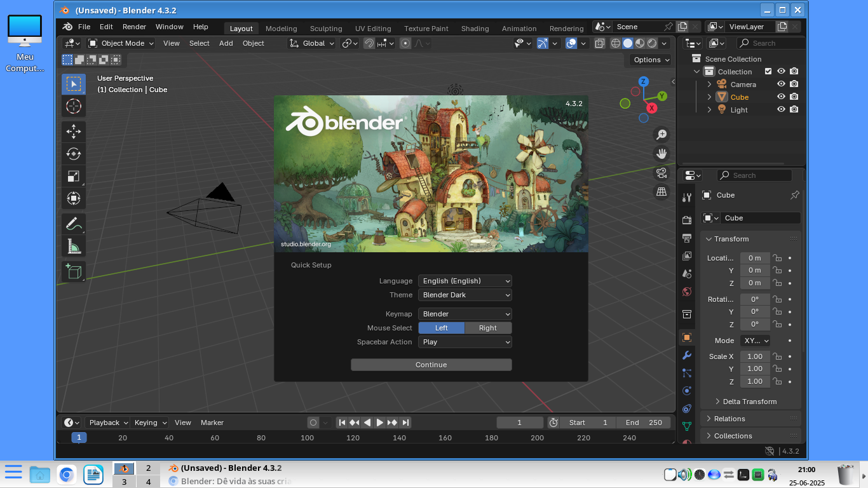The height and width of the screenshot is (488, 868).
Task: Expand the Camera item in the outliner
Action: click(x=709, y=84)
